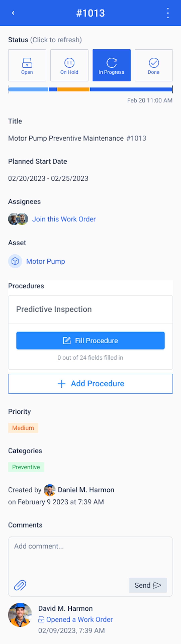Click Join this Work Order

[64, 219]
